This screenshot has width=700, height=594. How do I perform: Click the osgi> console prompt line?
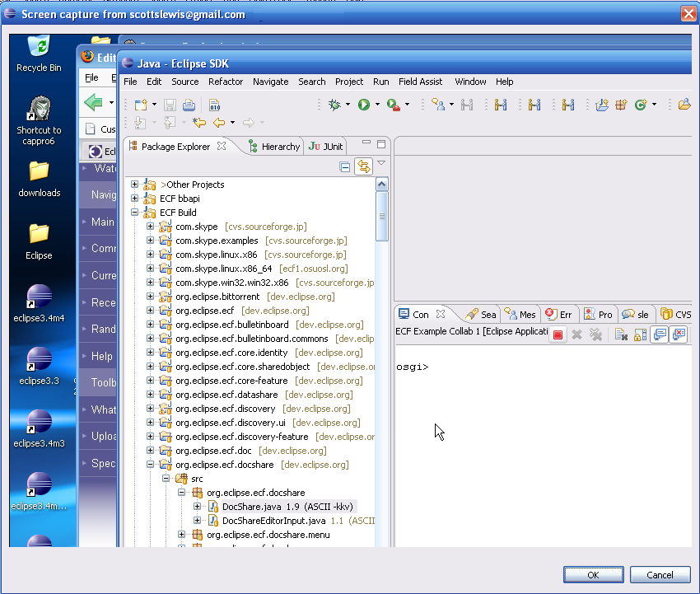(413, 367)
